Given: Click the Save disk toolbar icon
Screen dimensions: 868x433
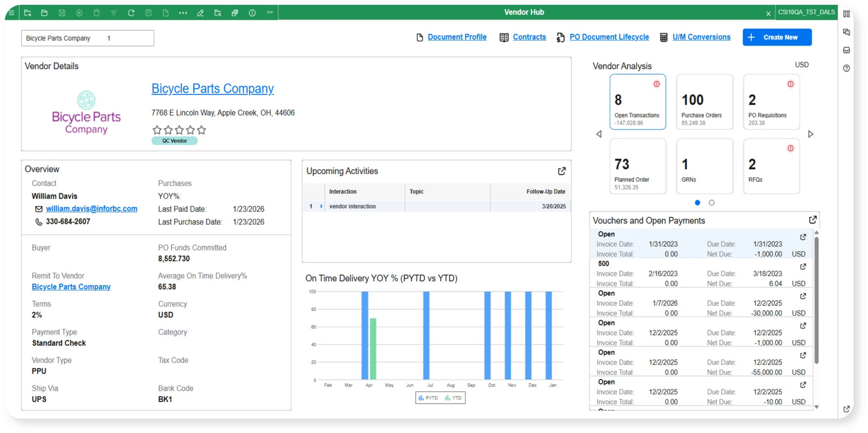Looking at the screenshot, I should [62, 12].
